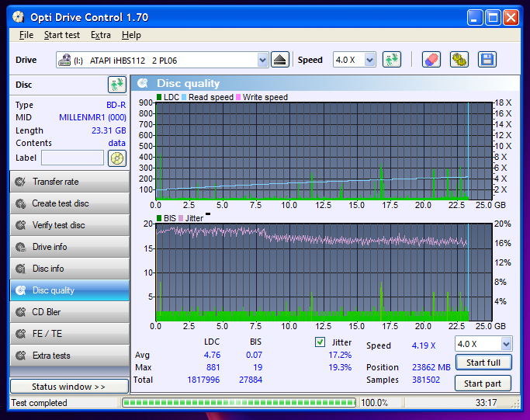
Task: Click the Length value 23.31 GB
Action: pyautogui.click(x=109, y=130)
